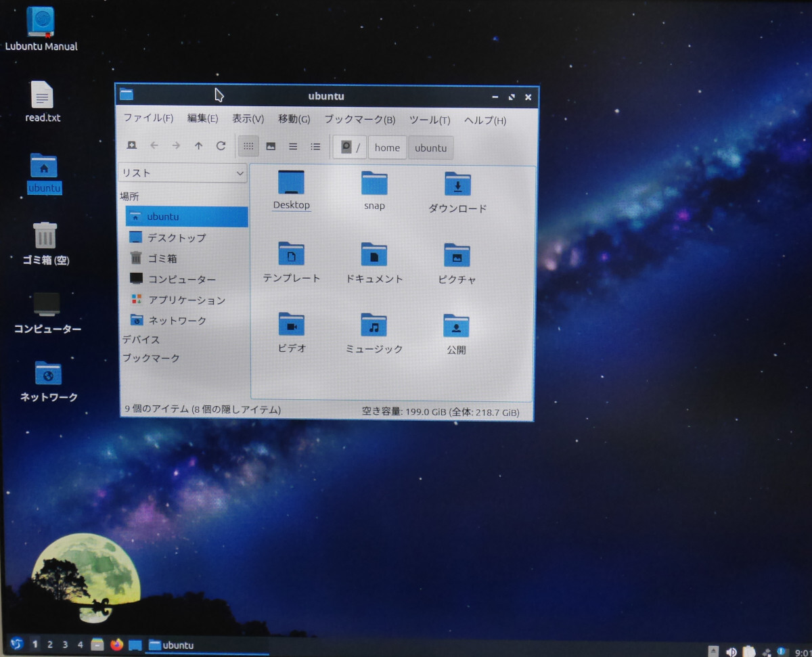Select the コンピューター desktop icon
Viewport: 812px width, 657px height.
(x=47, y=314)
